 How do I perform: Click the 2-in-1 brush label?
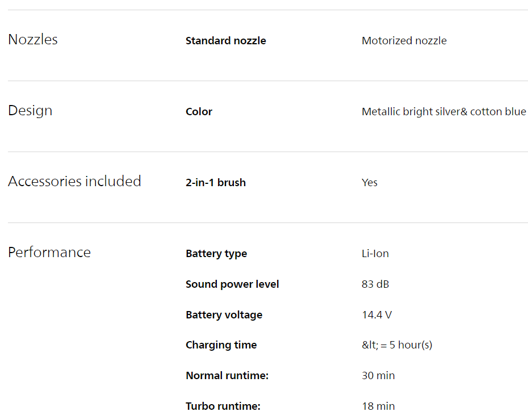click(x=216, y=183)
